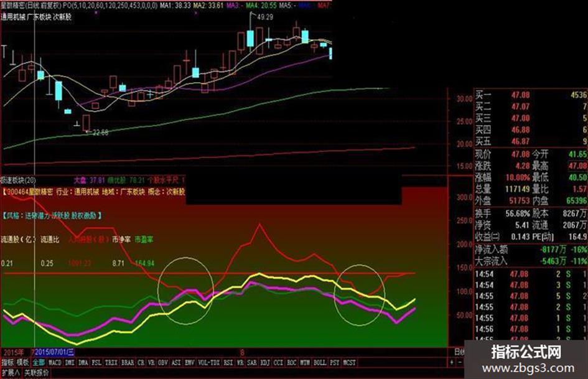The height and width of the screenshot is (379, 588).
Task: Open the BRAR indicator tab
Action: [x=128, y=362]
